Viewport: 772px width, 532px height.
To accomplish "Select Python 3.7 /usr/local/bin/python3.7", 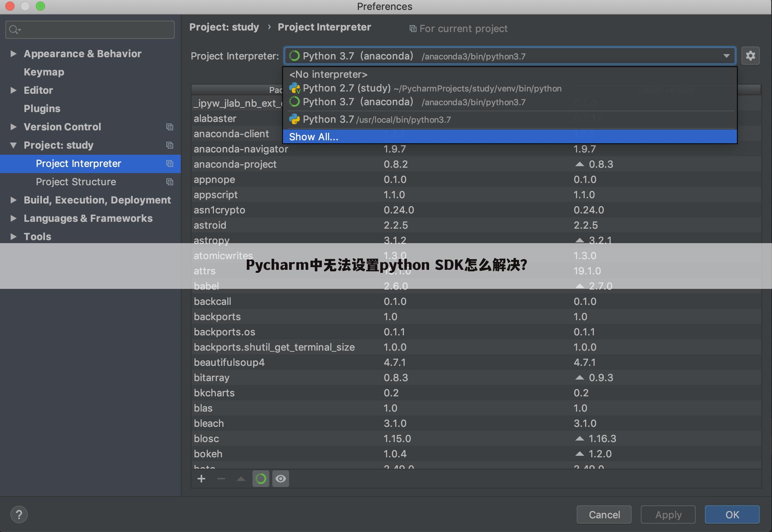I will tap(510, 120).
